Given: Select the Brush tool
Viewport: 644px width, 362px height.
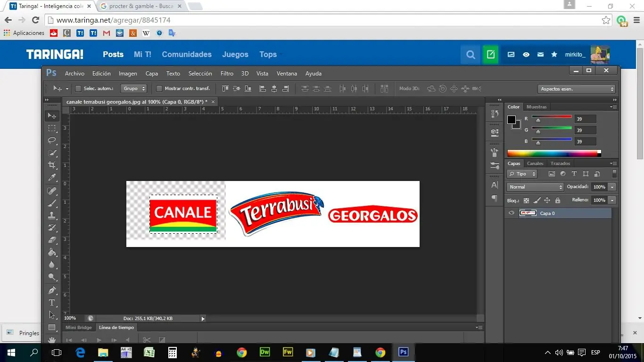Looking at the screenshot, I should (52, 203).
